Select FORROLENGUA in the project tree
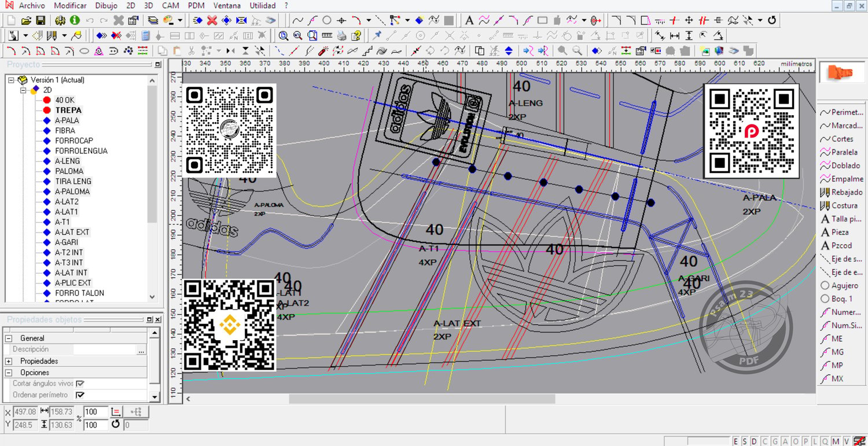Image resolution: width=868 pixels, height=446 pixels. [81, 151]
